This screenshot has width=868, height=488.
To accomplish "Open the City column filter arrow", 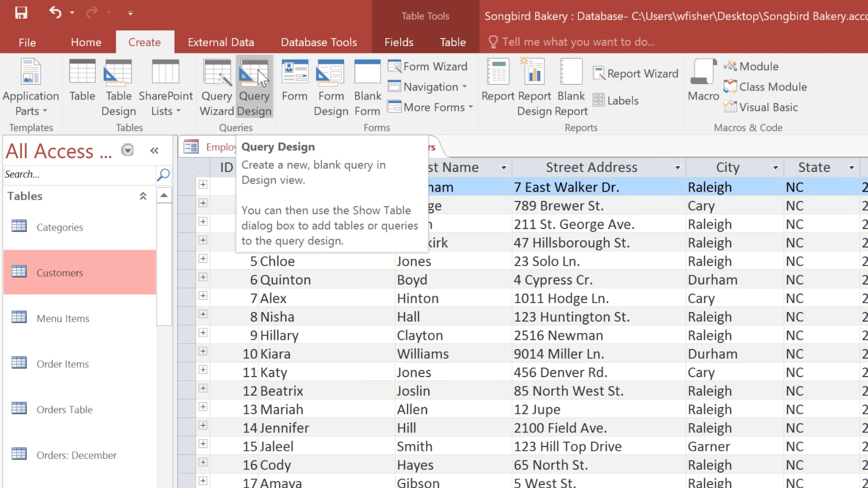I will click(777, 167).
